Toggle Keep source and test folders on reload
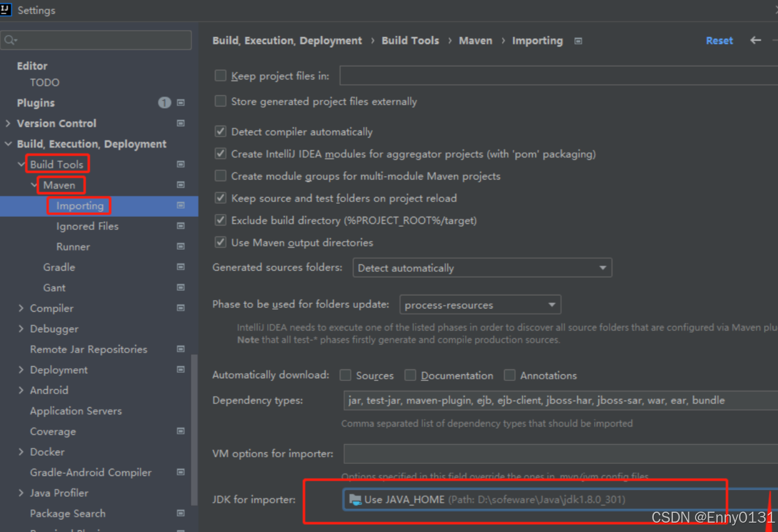Screen dimensions: 778x532 (220, 198)
